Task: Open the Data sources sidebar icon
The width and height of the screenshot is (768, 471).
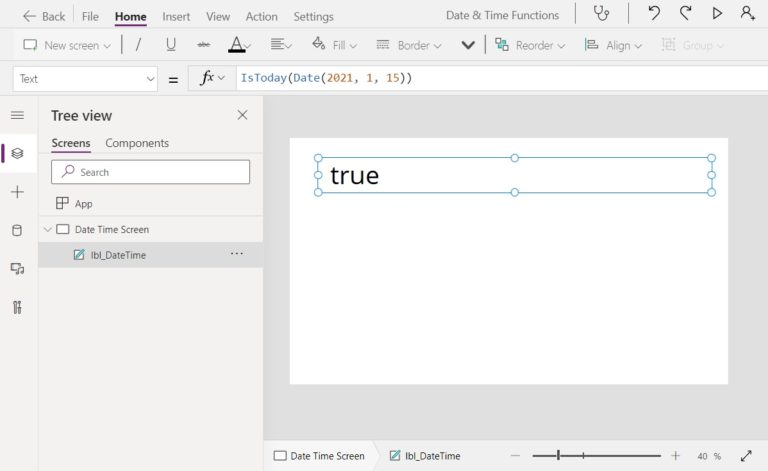Action: [17, 230]
